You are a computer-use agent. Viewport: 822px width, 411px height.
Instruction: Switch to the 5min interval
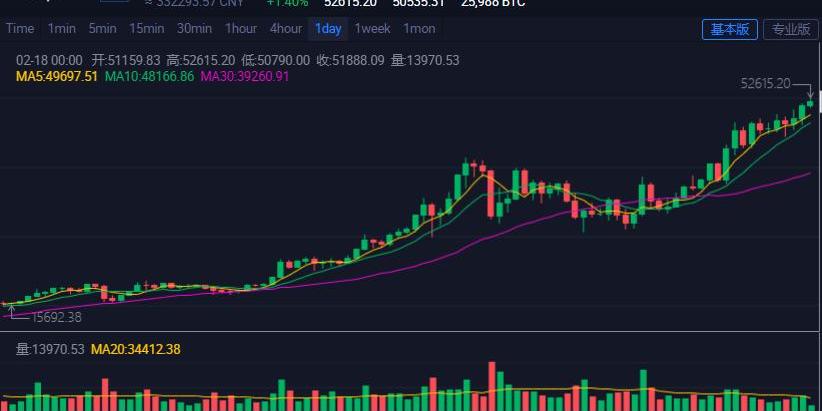101,28
